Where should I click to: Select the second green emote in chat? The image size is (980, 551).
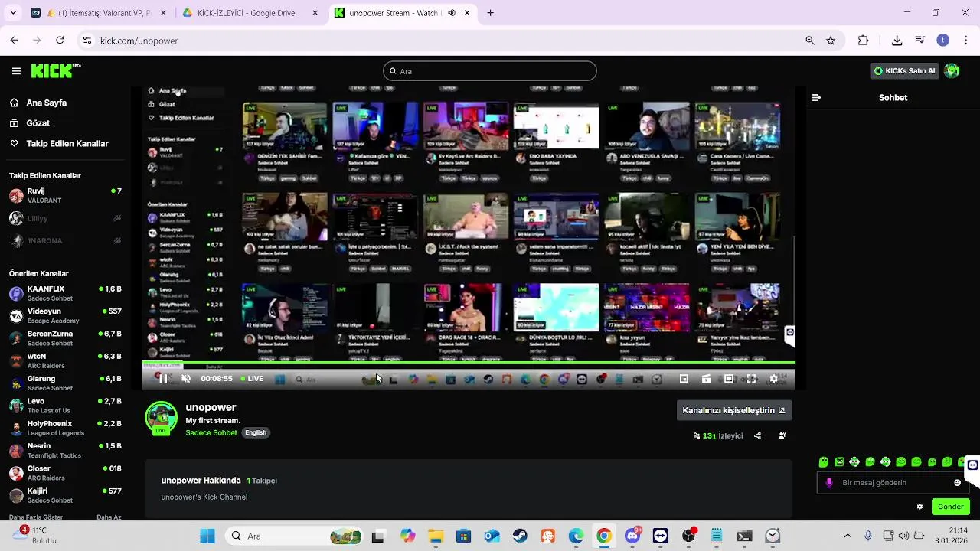[x=839, y=462]
